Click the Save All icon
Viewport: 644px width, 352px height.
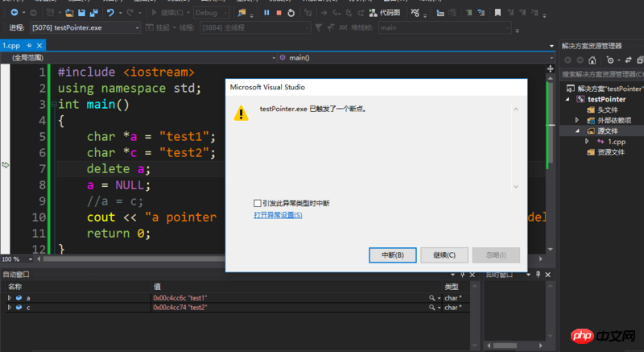coord(94,13)
